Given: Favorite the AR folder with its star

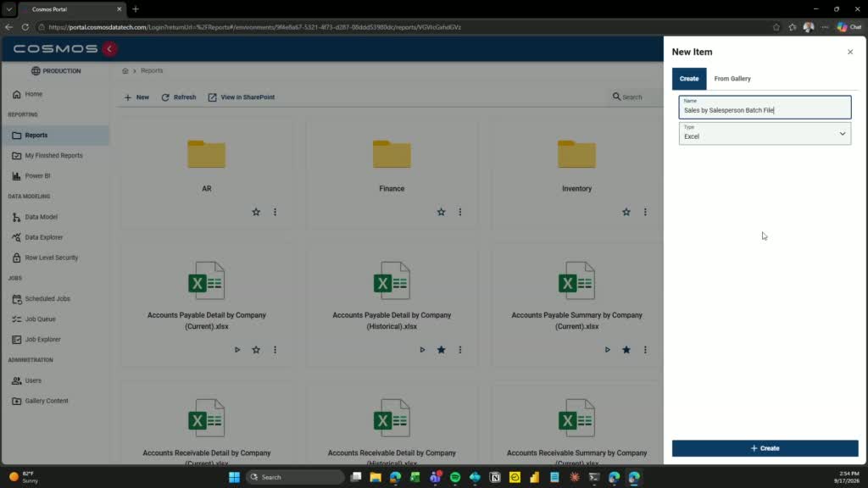Looking at the screenshot, I should 256,212.
